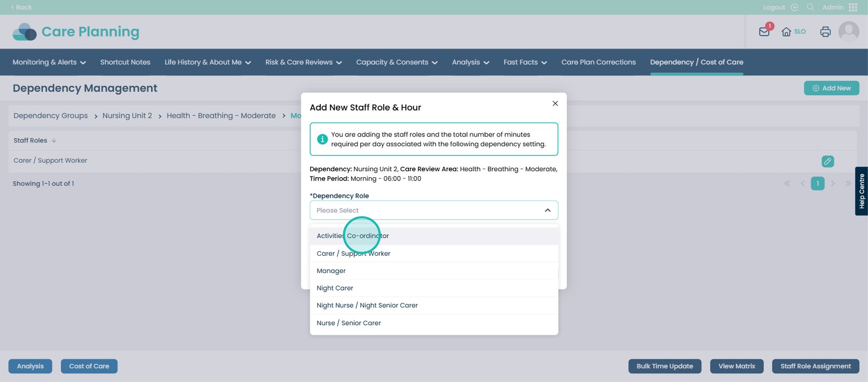Open the user profile avatar

848,32
